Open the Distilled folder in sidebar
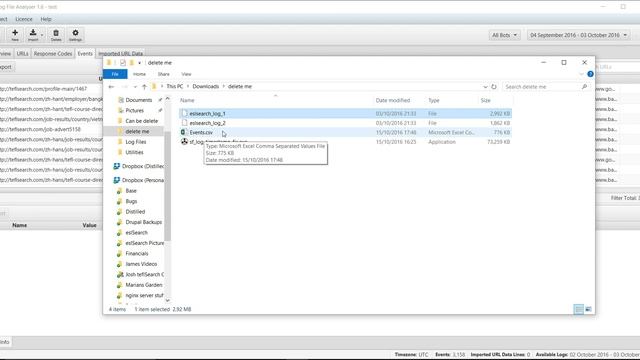Screen dimensions: 640x360 [135, 211]
